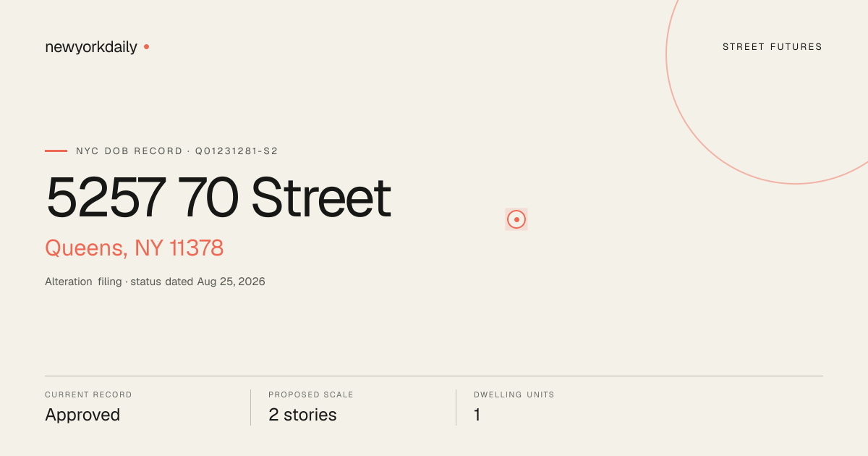The width and height of the screenshot is (868, 456).
Task: Click the newyorkdaily logo text
Action: pyautogui.click(x=91, y=47)
